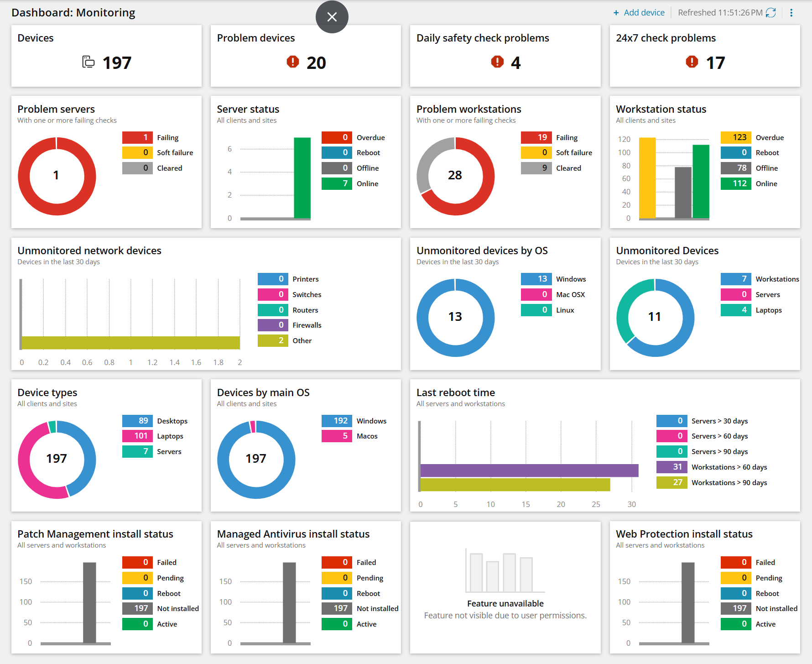Click Pending in Web Protection install status

click(x=752, y=578)
